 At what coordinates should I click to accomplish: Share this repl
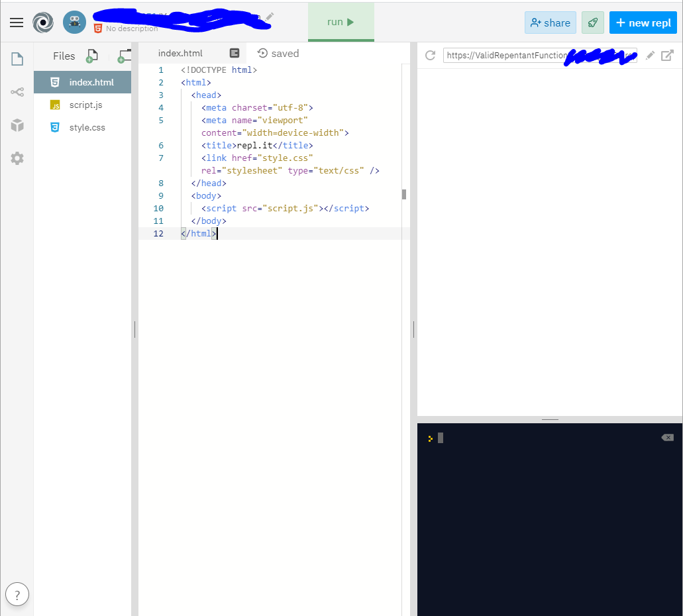point(550,23)
